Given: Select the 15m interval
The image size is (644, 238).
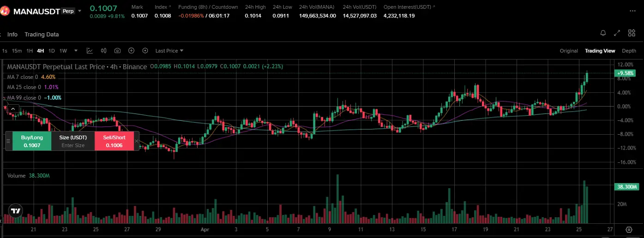Looking at the screenshot, I should pyautogui.click(x=17, y=51).
